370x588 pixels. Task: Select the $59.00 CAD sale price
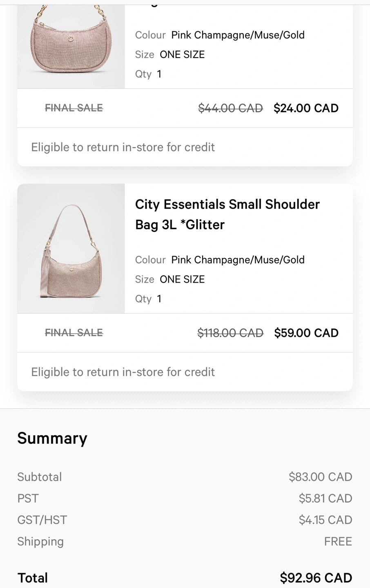pyautogui.click(x=306, y=333)
